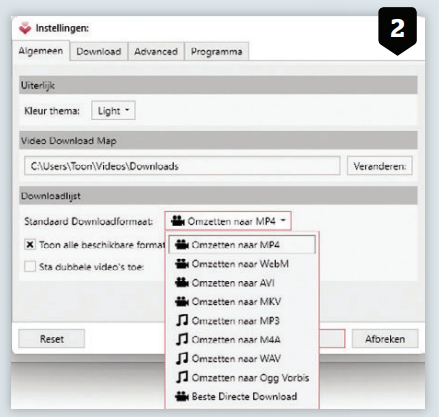Click the app logo next to Instellingen
The width and height of the screenshot is (439, 417).
(x=25, y=28)
